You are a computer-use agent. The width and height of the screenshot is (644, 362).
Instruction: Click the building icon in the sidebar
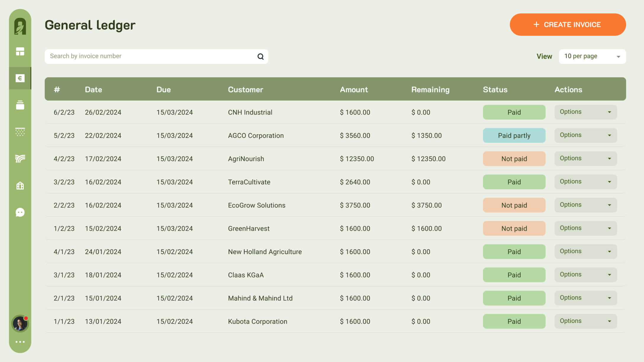pyautogui.click(x=20, y=186)
